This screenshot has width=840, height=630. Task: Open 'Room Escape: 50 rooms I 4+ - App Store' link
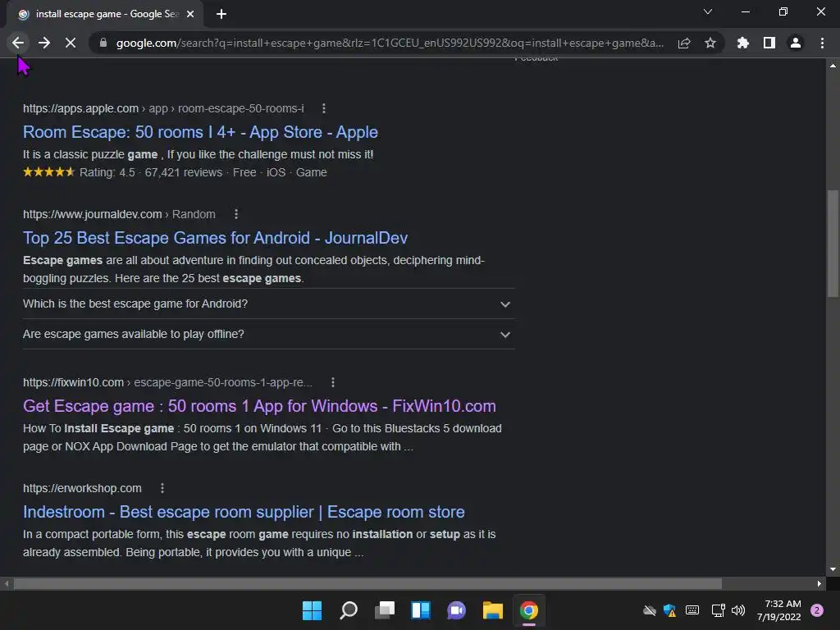[200, 132]
